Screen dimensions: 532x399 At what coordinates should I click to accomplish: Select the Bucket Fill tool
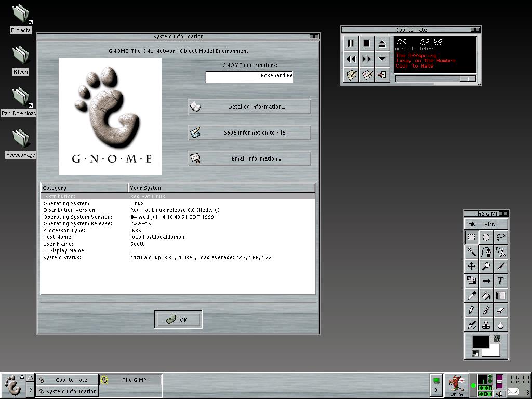click(486, 296)
